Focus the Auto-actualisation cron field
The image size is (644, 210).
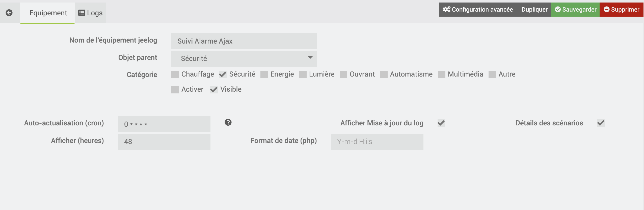(164, 124)
